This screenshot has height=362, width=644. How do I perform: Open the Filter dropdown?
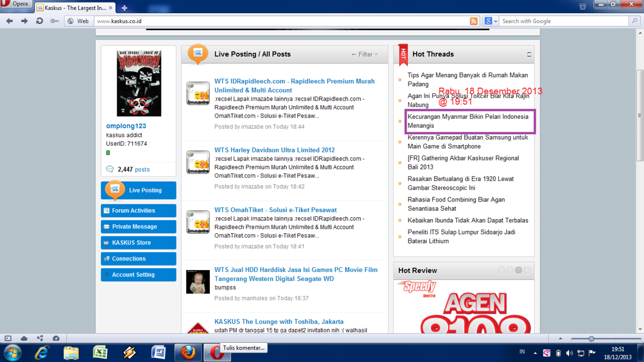tap(365, 54)
